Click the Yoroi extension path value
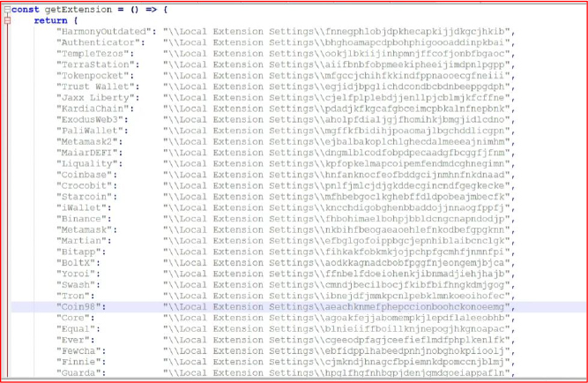 coord(339,274)
